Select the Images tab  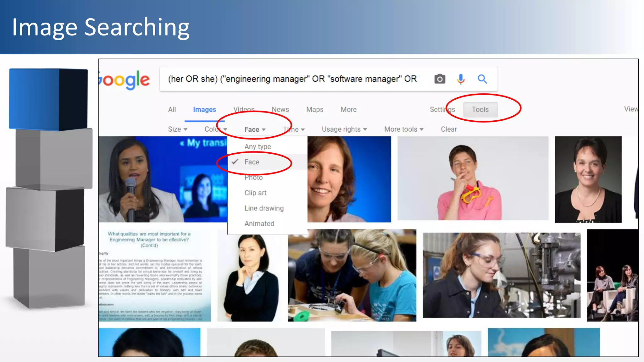click(x=204, y=109)
